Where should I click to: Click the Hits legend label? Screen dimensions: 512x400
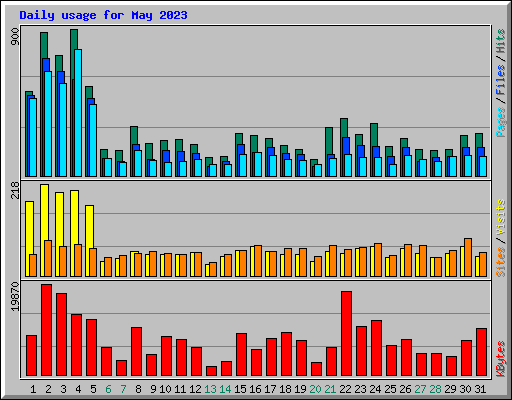500,41
